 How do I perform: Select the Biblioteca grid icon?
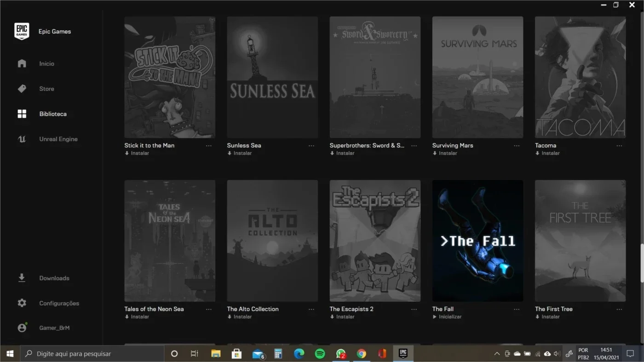point(22,114)
